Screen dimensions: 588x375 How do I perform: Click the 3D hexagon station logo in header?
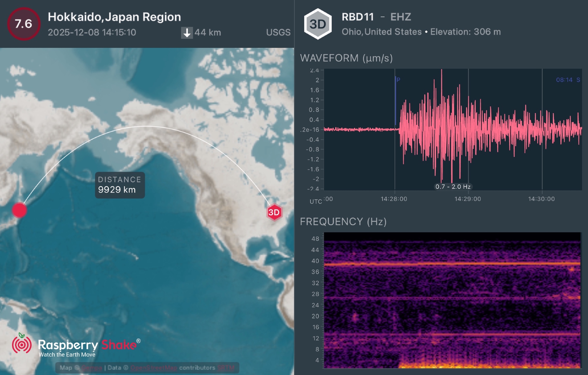click(x=318, y=24)
